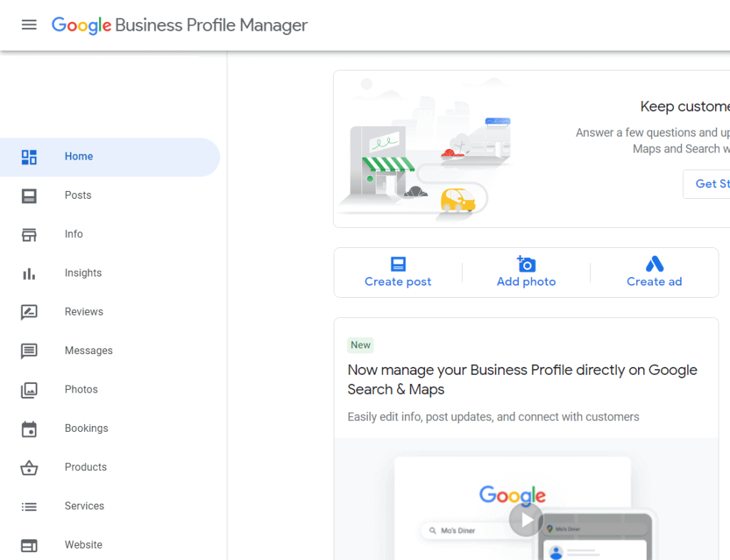Open the Messages section
The width and height of the screenshot is (730, 560).
[110, 351]
